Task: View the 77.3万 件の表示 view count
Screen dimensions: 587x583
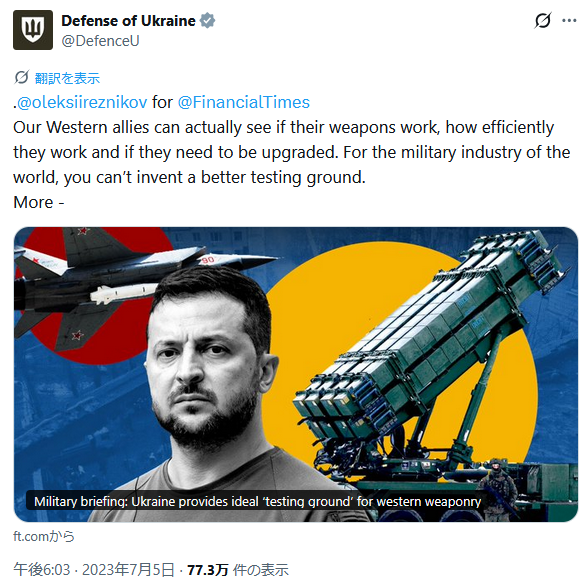Action: [x=238, y=570]
